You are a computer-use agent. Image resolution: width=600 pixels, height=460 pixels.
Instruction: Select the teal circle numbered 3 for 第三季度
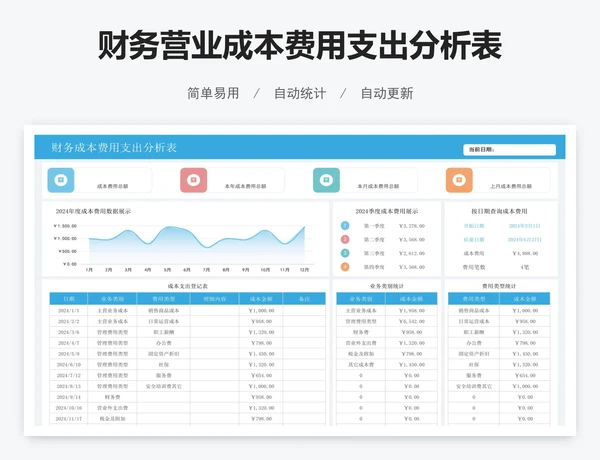point(345,253)
